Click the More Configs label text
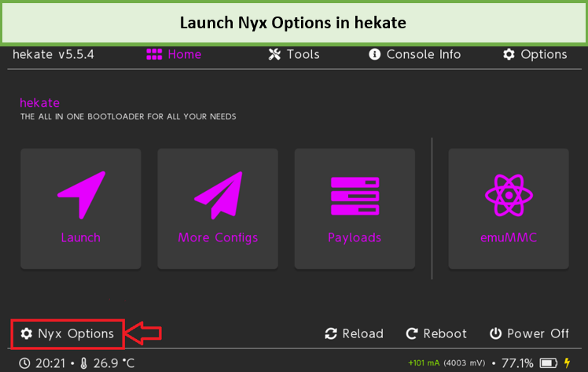Viewport: 588px width, 372px height. (218, 238)
